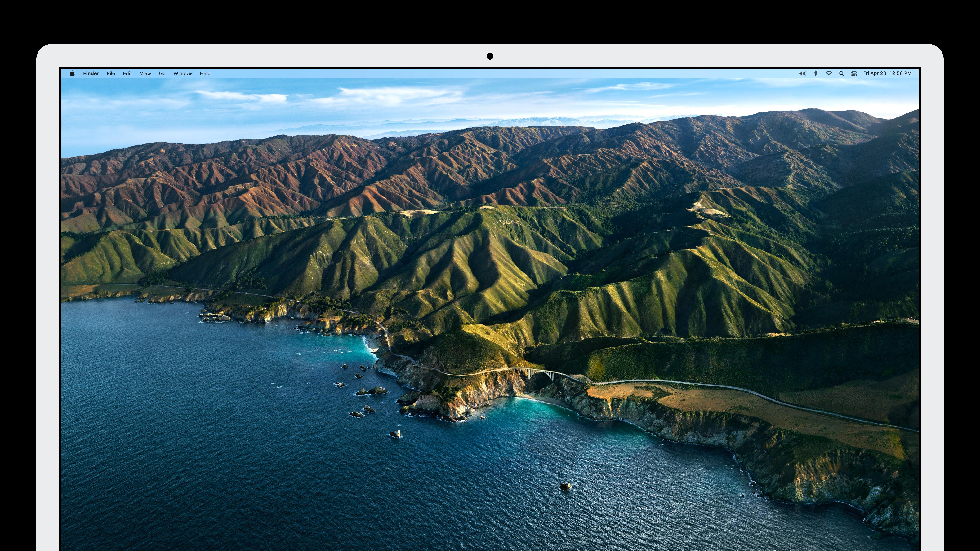Image resolution: width=980 pixels, height=551 pixels.
Task: Open the Go menu
Action: [x=162, y=73]
